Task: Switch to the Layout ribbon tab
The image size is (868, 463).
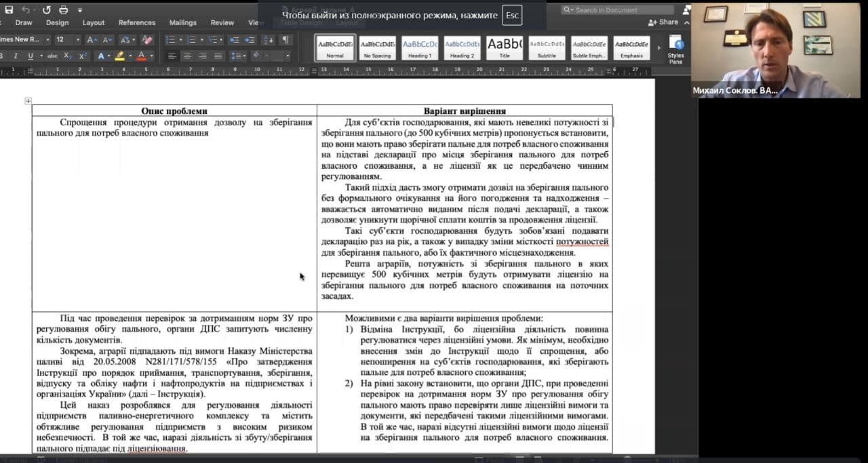Action: [x=94, y=22]
